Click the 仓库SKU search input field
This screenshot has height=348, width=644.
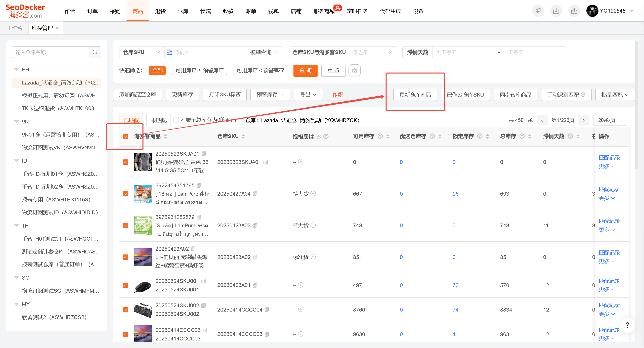[206, 52]
